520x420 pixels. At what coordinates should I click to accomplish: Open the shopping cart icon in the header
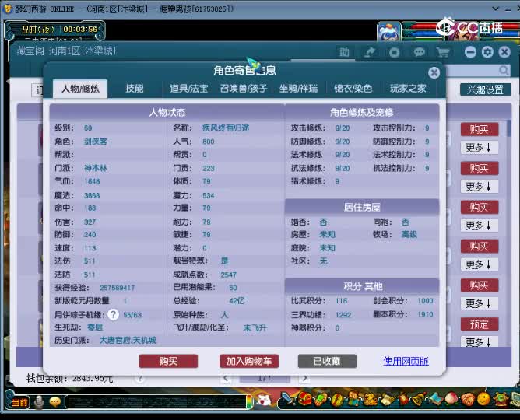coord(443,52)
